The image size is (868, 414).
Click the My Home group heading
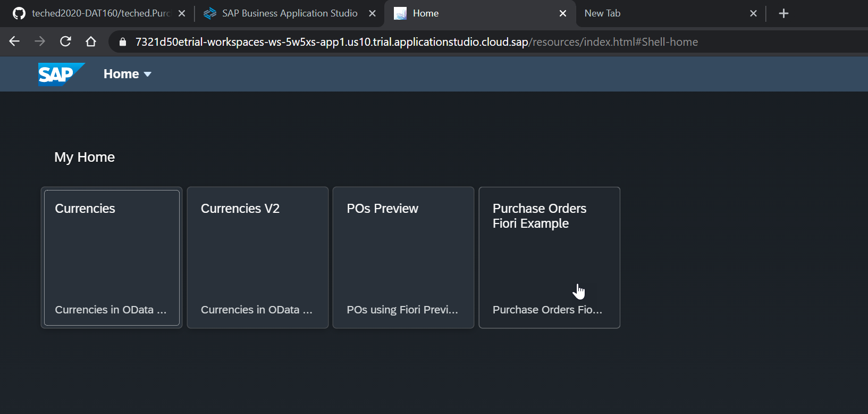[85, 157]
